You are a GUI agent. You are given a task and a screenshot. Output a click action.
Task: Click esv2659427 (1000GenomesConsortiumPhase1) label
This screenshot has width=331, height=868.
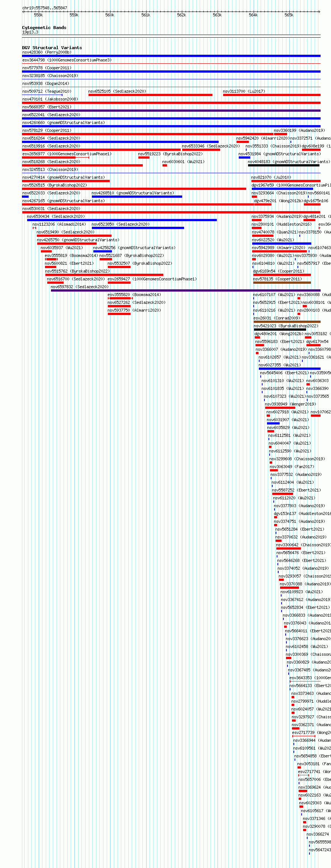(152, 279)
